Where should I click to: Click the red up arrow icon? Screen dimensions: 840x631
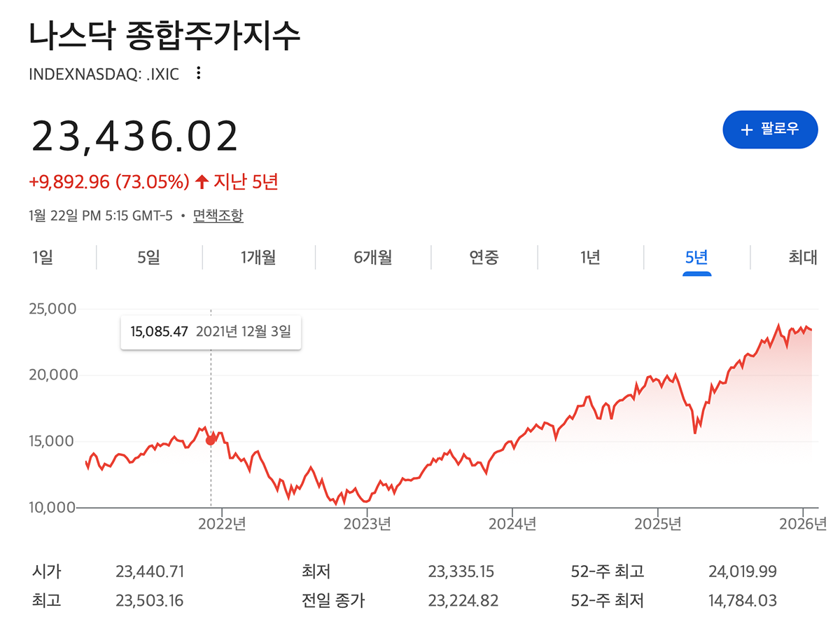(202, 182)
